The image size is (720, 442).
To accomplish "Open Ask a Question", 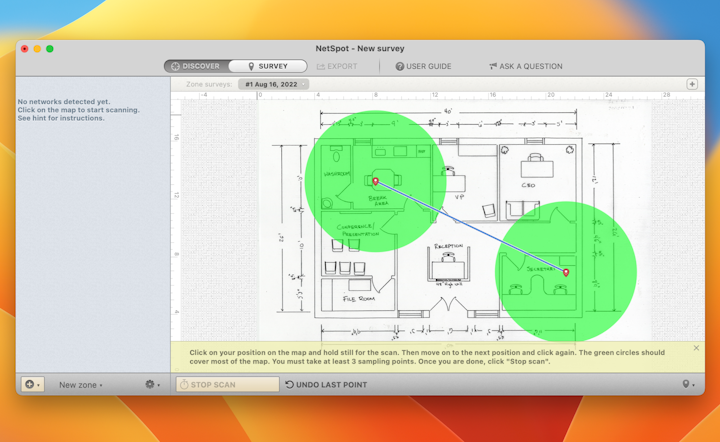I will coord(526,67).
